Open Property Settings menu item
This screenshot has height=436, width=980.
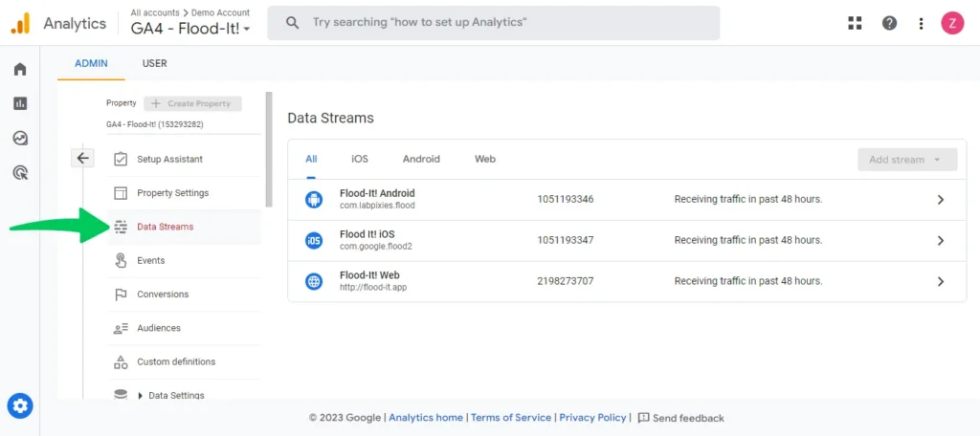185,193
